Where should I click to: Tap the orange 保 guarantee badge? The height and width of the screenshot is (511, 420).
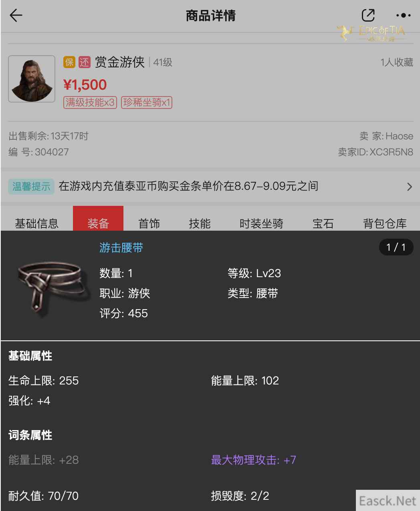tap(69, 62)
